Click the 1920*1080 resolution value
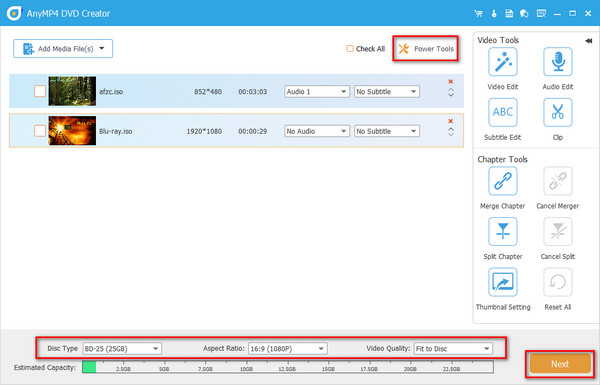 204,131
